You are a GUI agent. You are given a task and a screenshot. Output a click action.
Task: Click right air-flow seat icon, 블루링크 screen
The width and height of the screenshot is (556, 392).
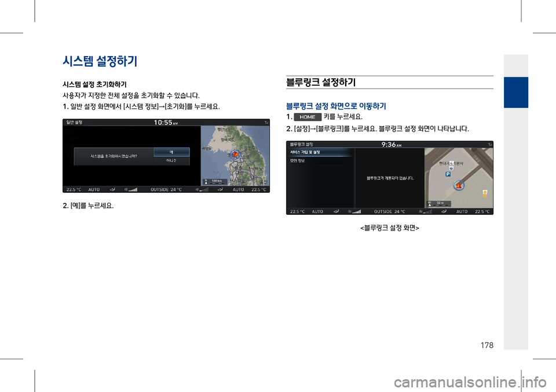point(444,211)
